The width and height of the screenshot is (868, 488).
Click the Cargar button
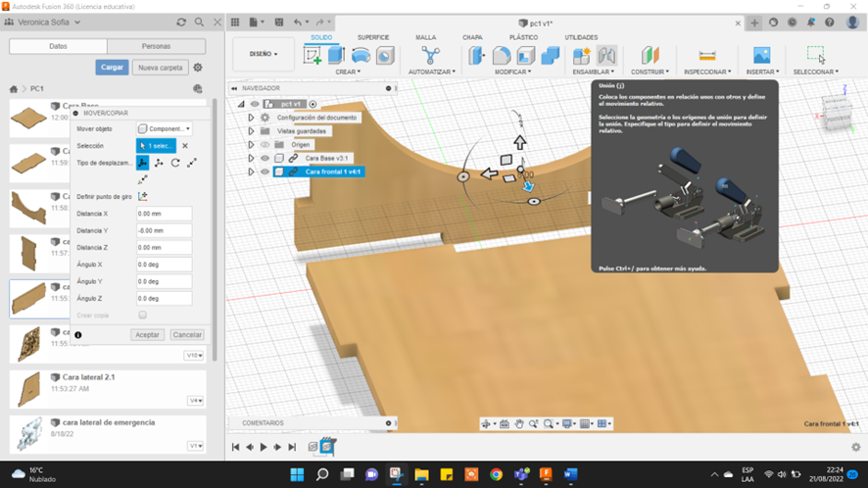[x=112, y=67]
